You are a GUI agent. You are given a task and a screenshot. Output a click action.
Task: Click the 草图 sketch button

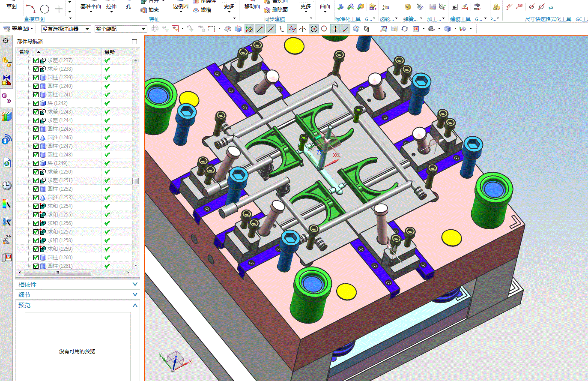(x=12, y=6)
